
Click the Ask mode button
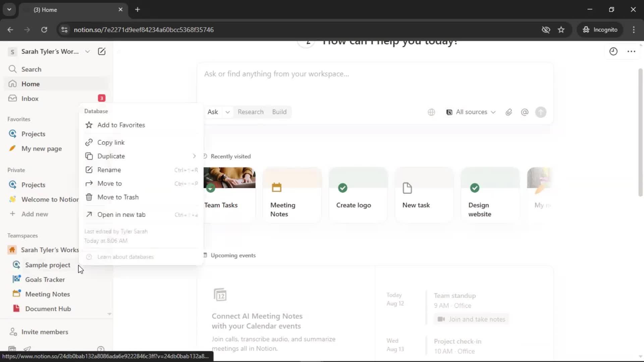213,112
